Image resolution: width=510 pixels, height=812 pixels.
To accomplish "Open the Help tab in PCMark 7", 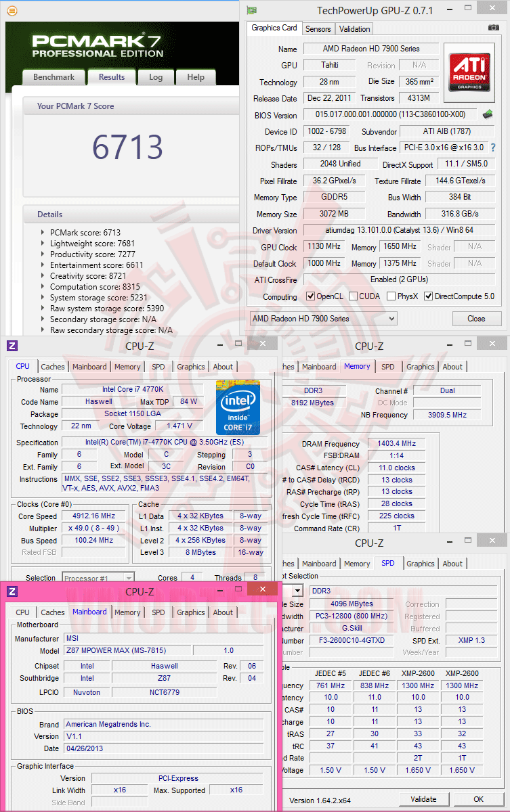I will pyautogui.click(x=196, y=77).
